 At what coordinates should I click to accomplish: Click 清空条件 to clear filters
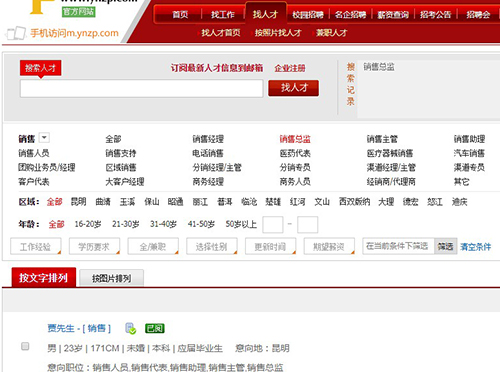click(x=476, y=247)
